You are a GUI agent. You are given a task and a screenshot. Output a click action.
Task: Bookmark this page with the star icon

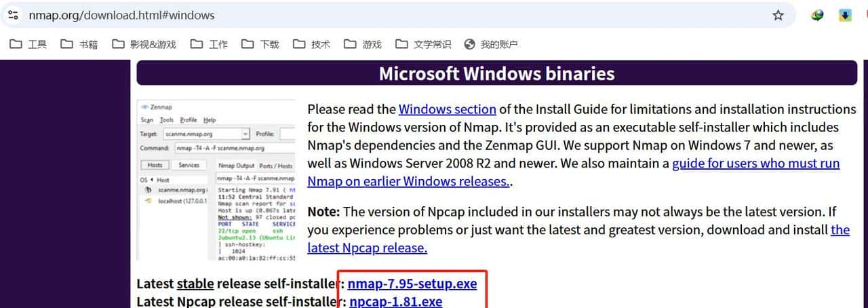click(x=778, y=15)
